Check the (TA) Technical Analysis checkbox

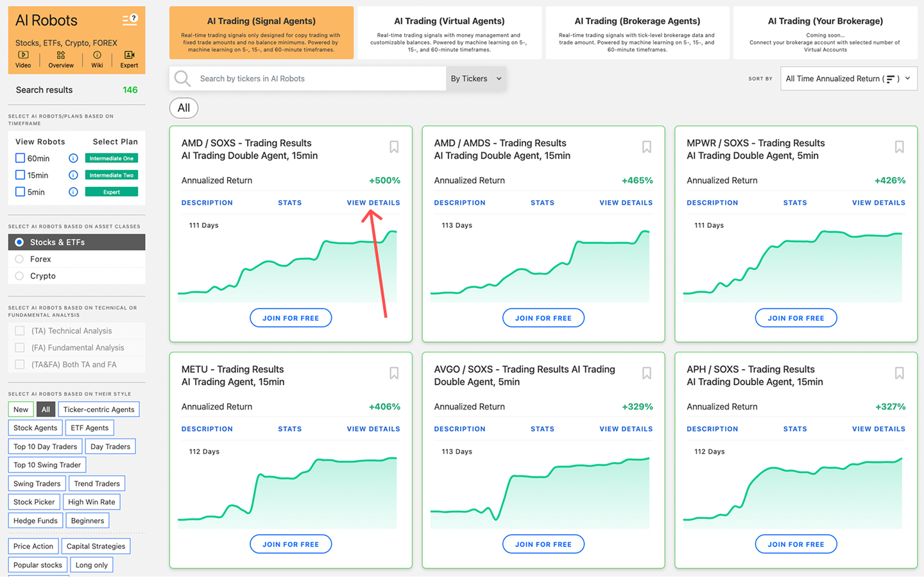[x=20, y=331]
